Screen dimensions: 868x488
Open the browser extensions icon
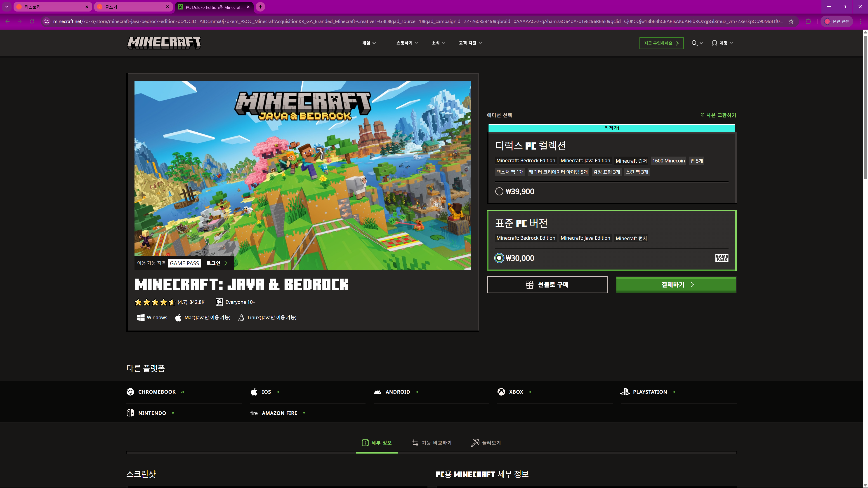click(808, 21)
